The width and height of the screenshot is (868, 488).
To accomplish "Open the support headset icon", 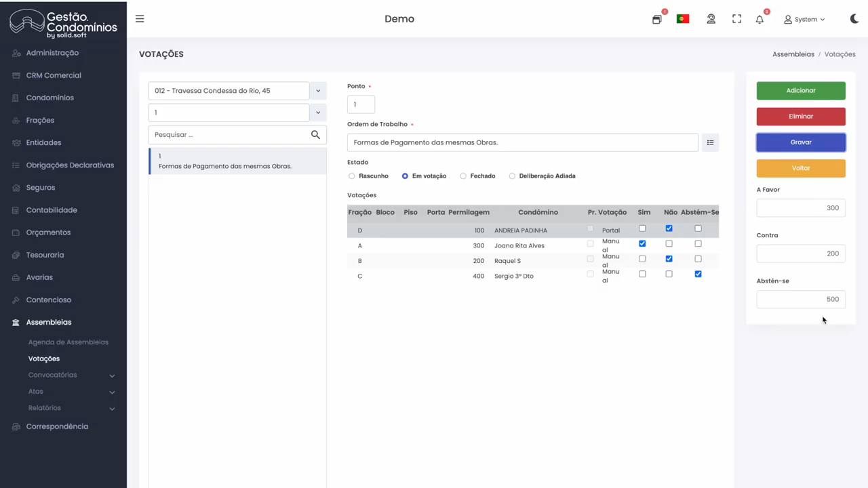I will pyautogui.click(x=711, y=19).
